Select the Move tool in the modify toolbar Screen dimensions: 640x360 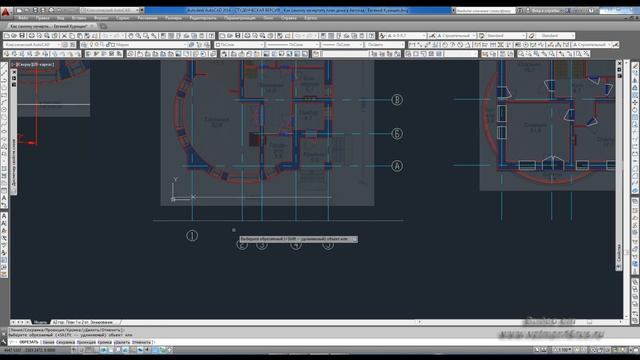pyautogui.click(x=635, y=102)
